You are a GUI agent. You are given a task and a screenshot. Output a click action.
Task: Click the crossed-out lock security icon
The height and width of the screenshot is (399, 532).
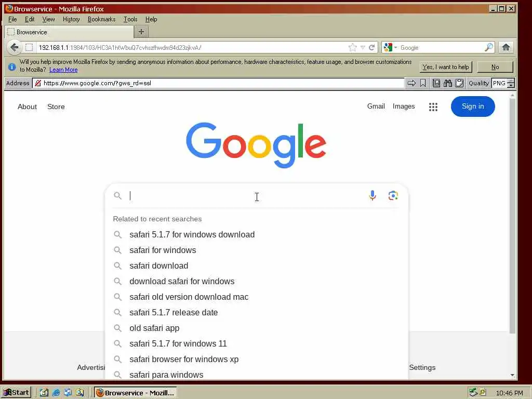38,83
